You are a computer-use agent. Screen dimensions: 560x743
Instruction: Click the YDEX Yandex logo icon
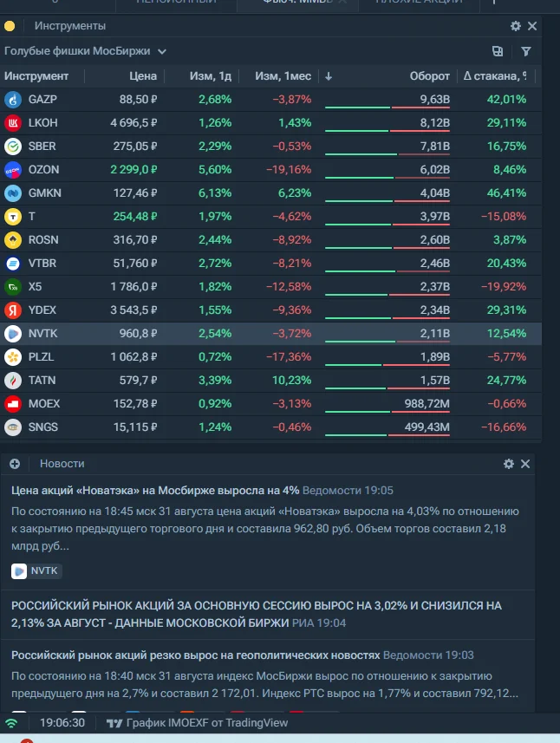(13, 310)
